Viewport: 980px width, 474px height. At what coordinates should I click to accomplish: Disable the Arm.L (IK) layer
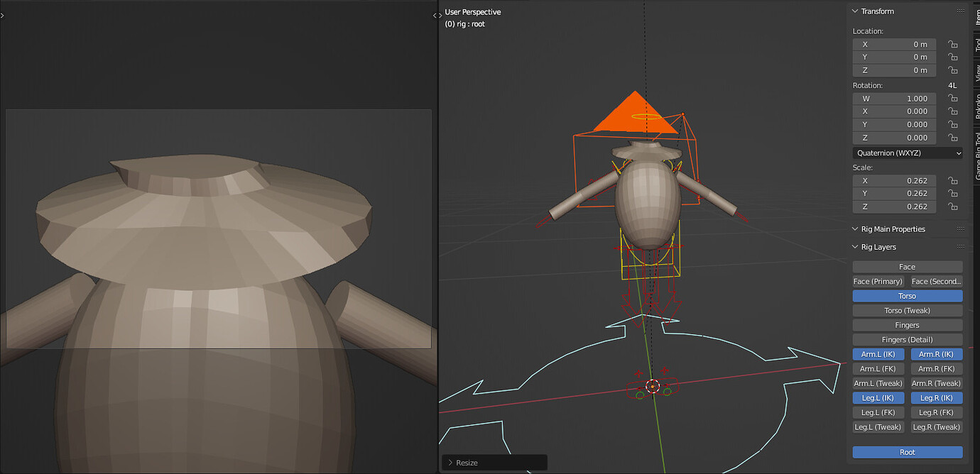click(878, 354)
